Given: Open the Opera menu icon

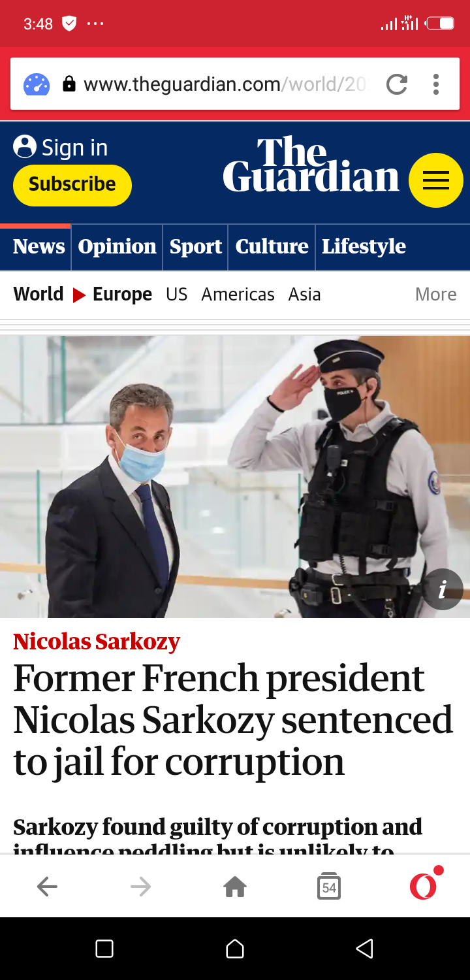Looking at the screenshot, I should tap(424, 885).
